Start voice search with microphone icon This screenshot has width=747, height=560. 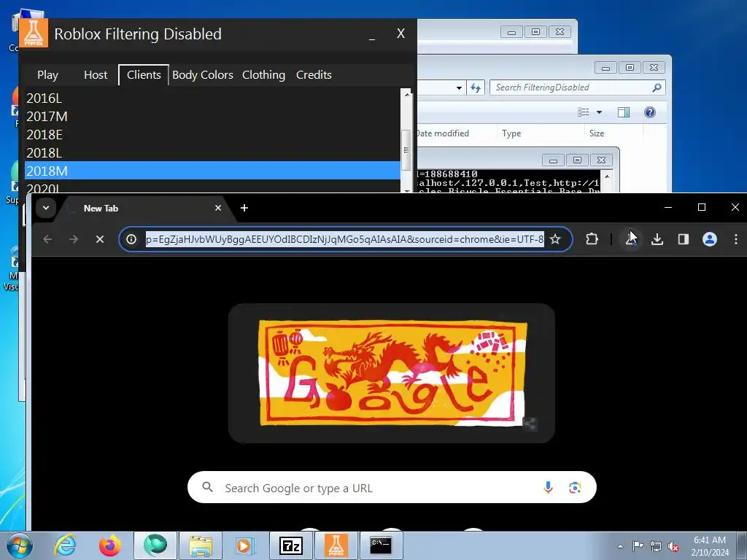pyautogui.click(x=548, y=488)
